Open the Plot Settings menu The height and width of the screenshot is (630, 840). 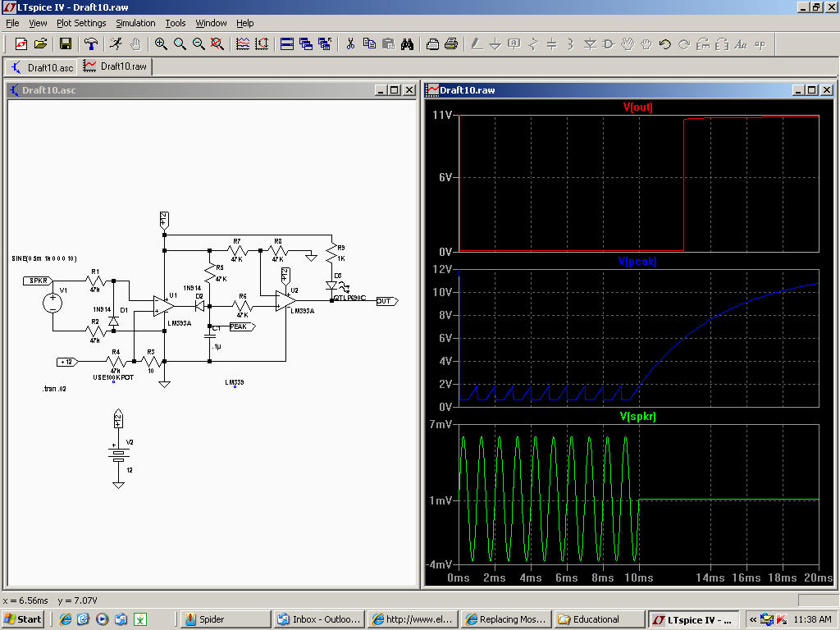point(81,23)
